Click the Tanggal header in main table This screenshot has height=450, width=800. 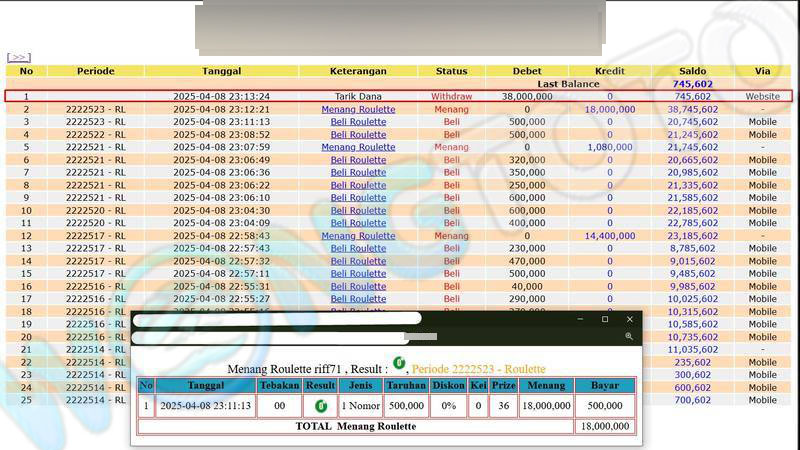click(221, 71)
